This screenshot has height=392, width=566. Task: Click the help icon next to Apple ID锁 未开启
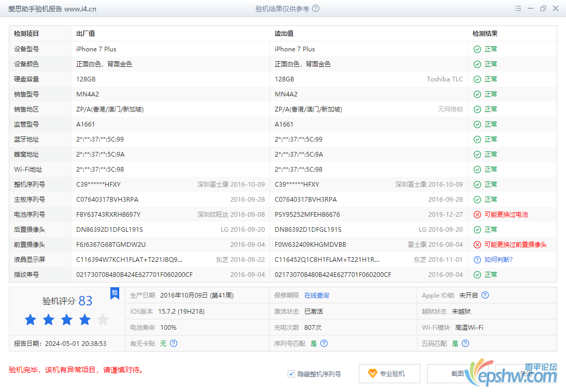485,295
